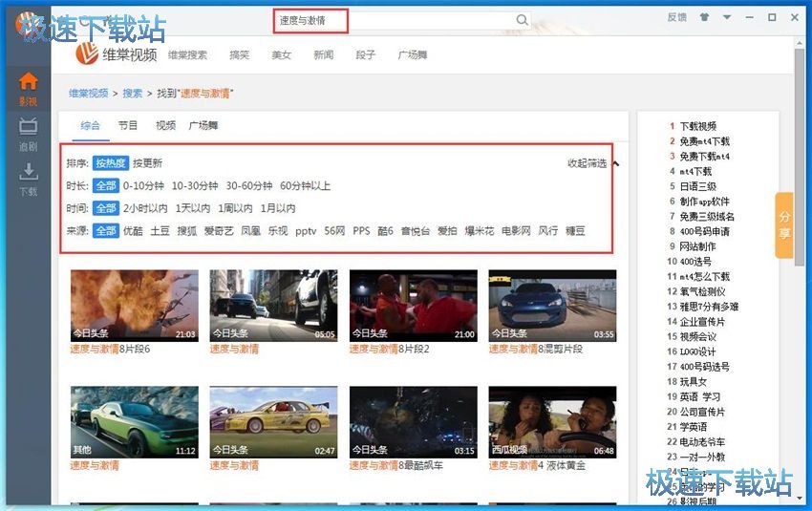812x511 pixels.
Task: Open the 新闻 nav category
Action: 323,54
